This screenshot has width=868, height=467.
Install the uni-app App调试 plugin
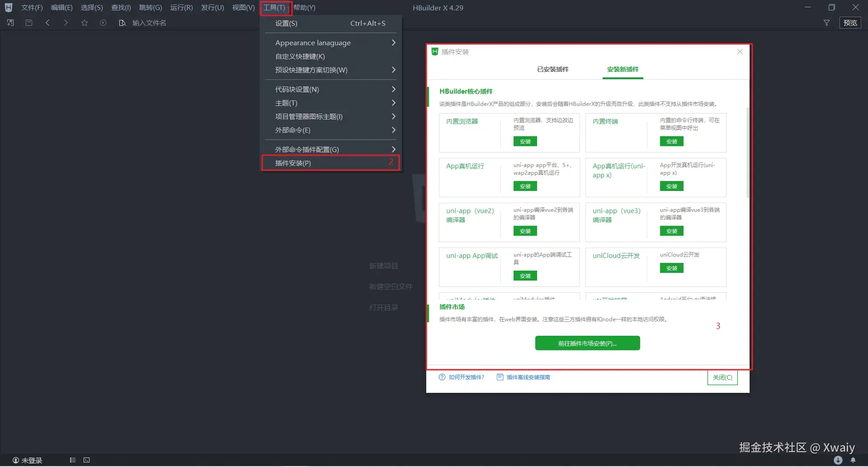525,276
